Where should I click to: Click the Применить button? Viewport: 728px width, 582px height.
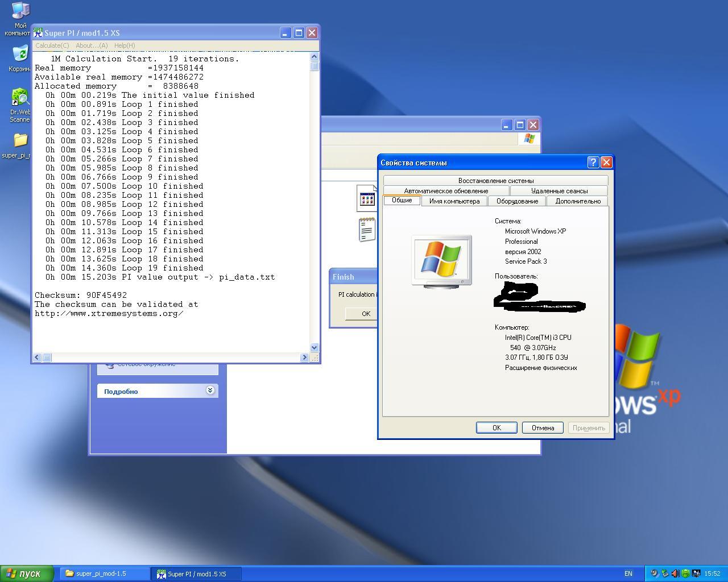(x=589, y=428)
